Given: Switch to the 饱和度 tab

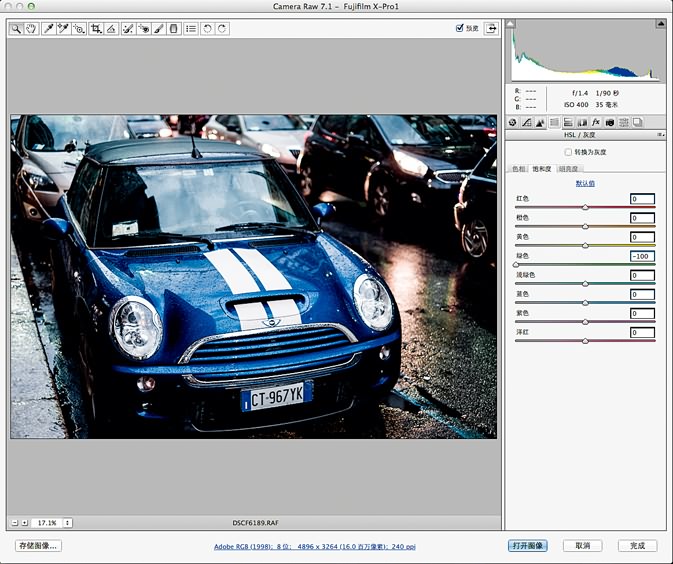Looking at the screenshot, I should [x=542, y=169].
